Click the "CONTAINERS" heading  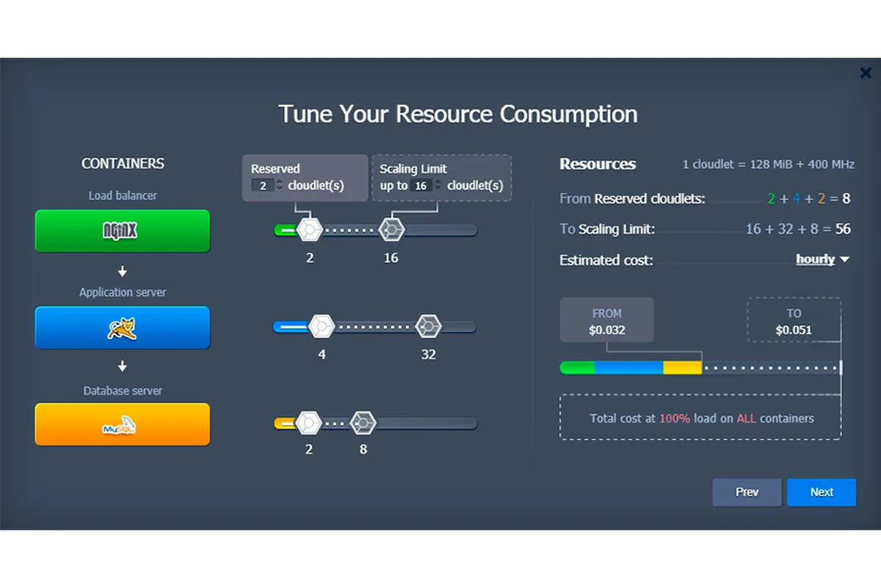point(123,164)
